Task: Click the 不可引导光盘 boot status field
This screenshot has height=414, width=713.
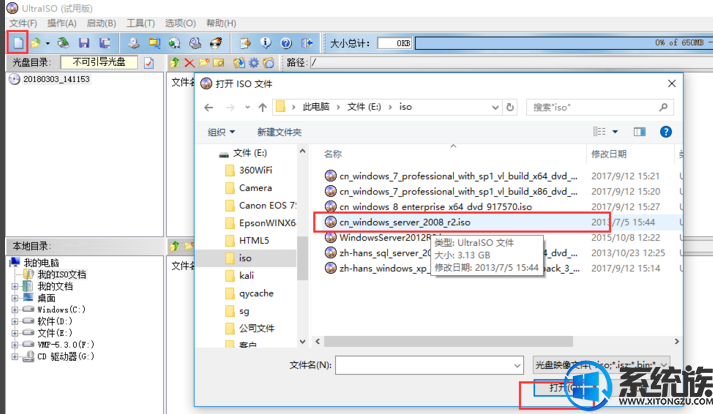Action: 99,62
